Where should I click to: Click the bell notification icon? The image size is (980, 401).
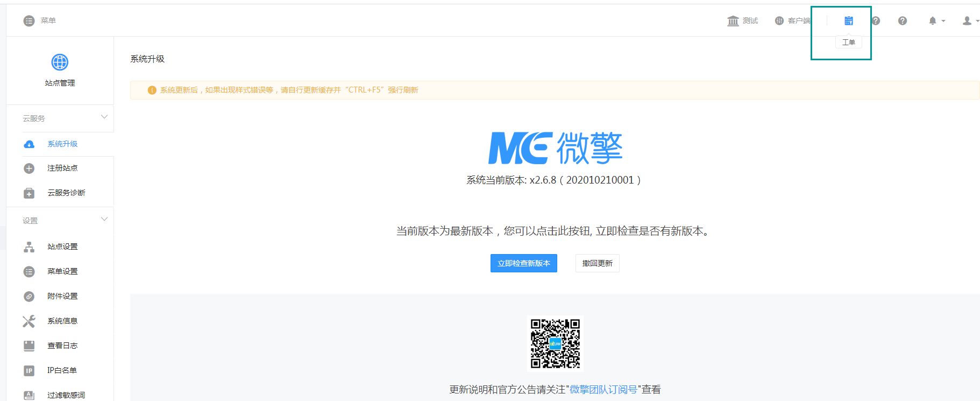coord(933,20)
